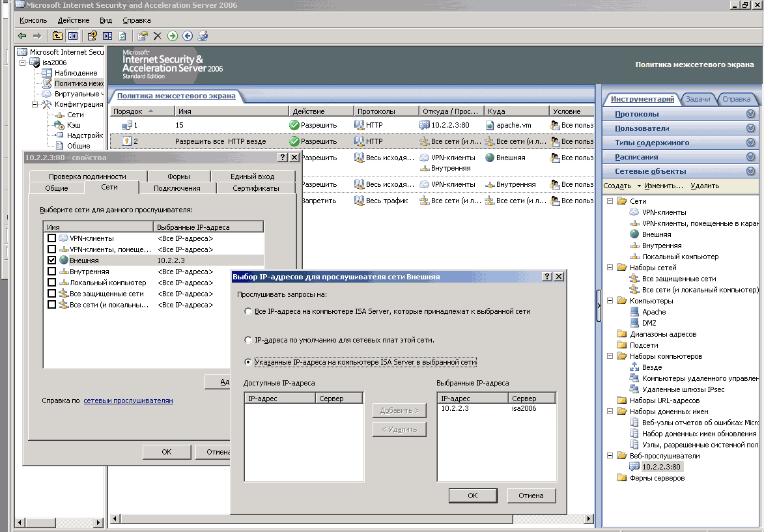Check the Внутренняя network checkbox
The height and width of the screenshot is (532, 764).
(x=51, y=272)
